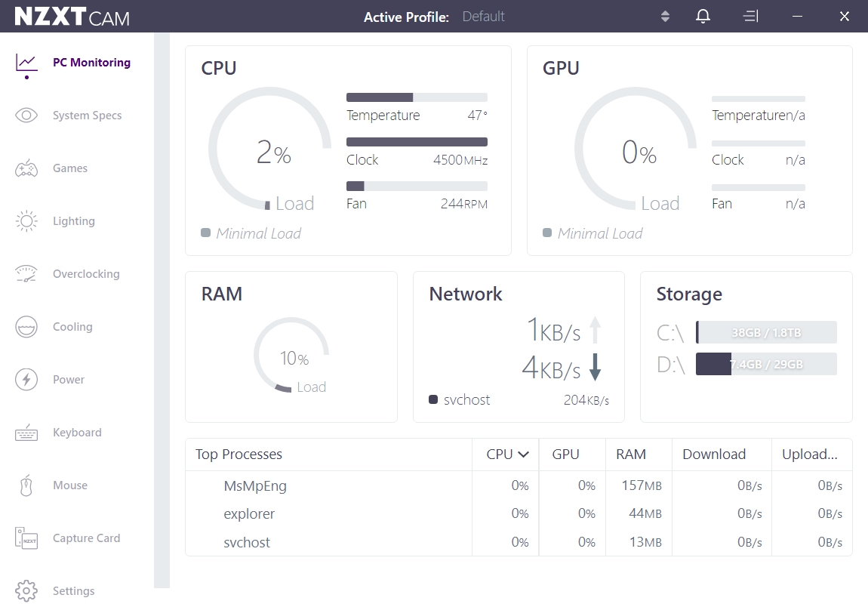Select the Games controller icon
This screenshot has width=868, height=604.
(26, 168)
